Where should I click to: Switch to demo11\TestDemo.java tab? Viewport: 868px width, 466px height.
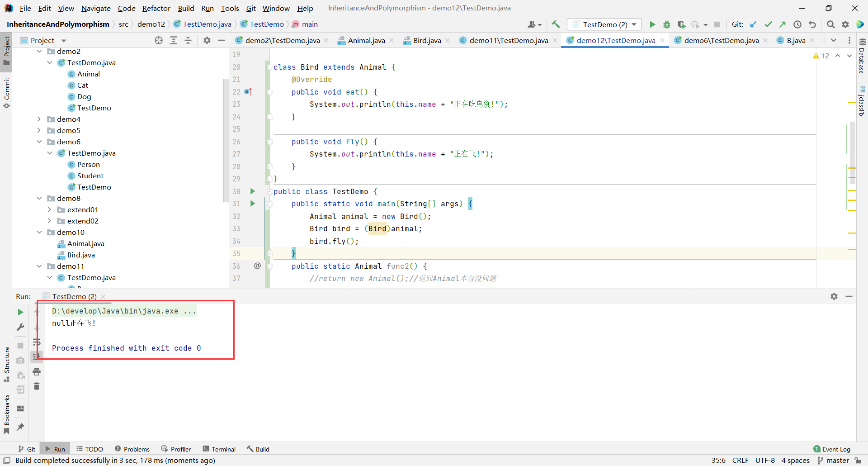pos(509,40)
